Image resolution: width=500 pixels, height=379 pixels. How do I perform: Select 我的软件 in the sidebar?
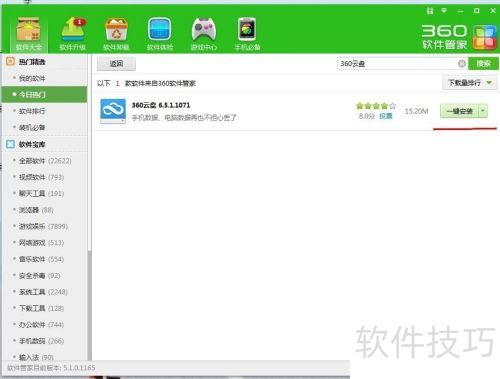coord(32,78)
